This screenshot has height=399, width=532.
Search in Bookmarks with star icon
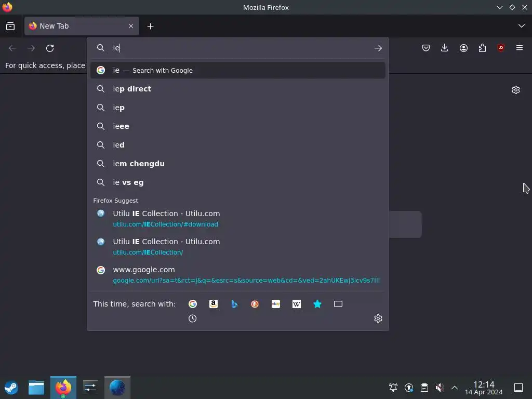point(317,304)
